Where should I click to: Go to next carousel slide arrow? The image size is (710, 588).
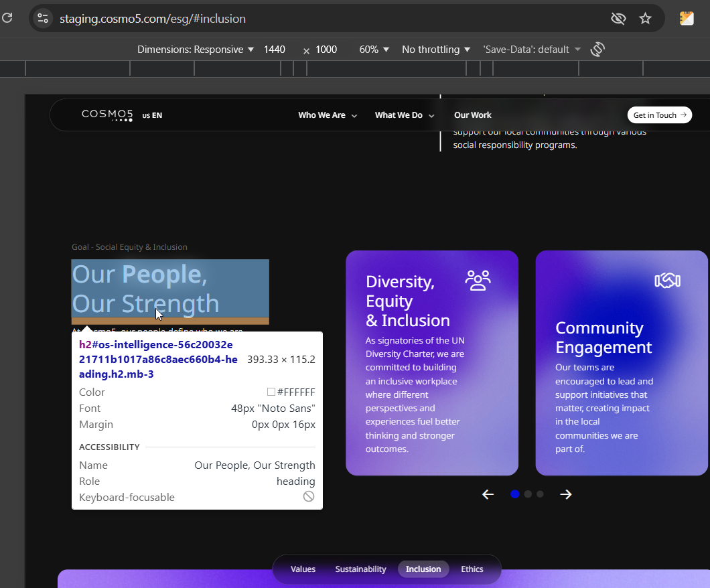tap(565, 494)
